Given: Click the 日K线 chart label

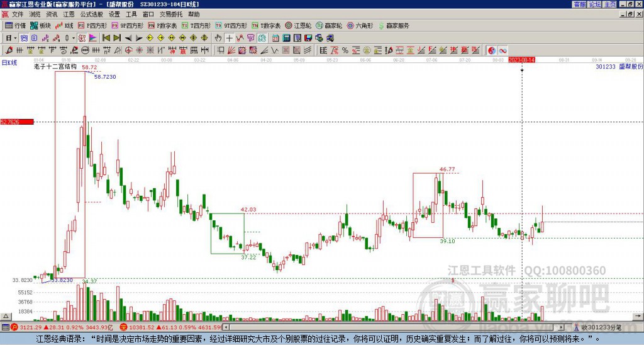Looking at the screenshot, I should pyautogui.click(x=9, y=63).
